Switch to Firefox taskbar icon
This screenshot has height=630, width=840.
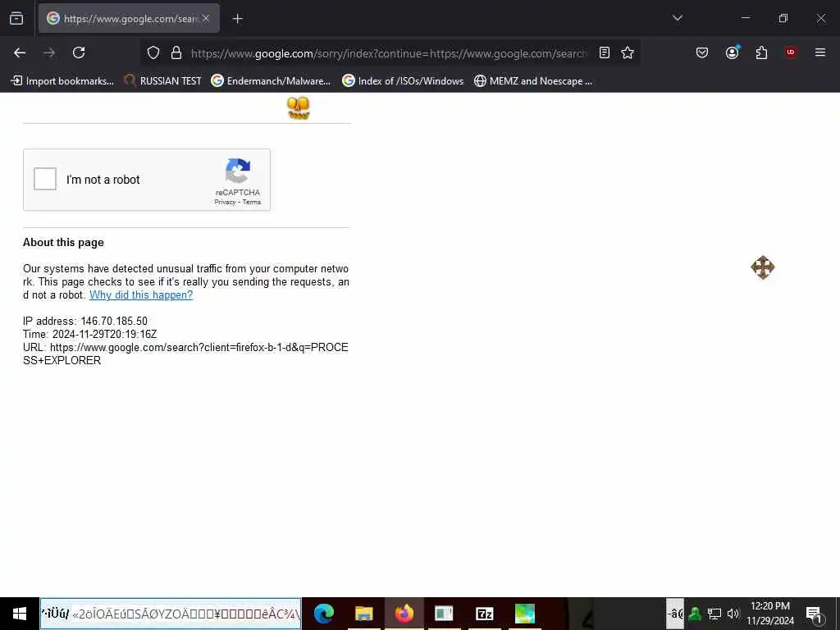[x=404, y=614]
